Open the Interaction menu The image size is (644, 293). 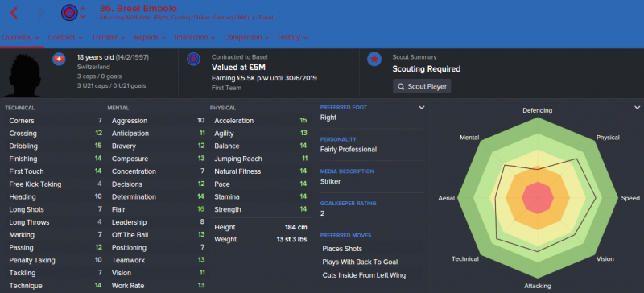pyautogui.click(x=195, y=37)
